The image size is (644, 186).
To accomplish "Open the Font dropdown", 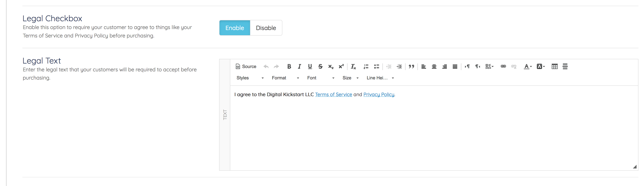I will [321, 78].
